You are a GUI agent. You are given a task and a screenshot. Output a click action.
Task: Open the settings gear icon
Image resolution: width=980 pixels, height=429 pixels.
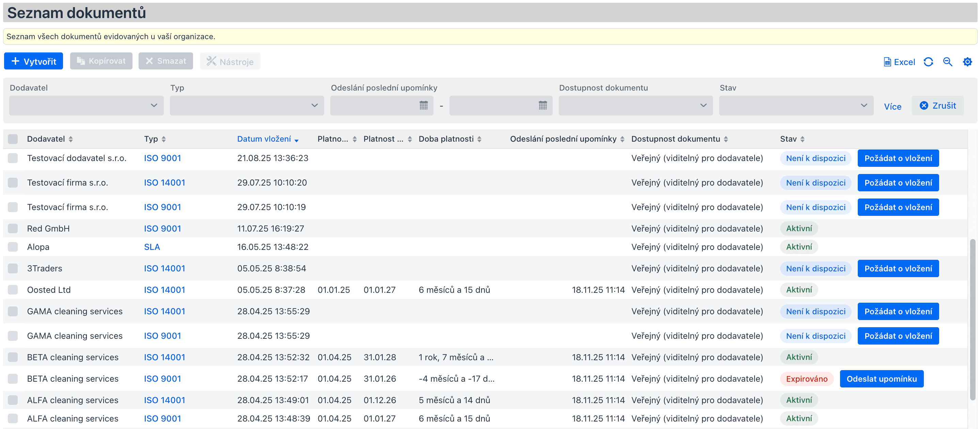pos(967,62)
